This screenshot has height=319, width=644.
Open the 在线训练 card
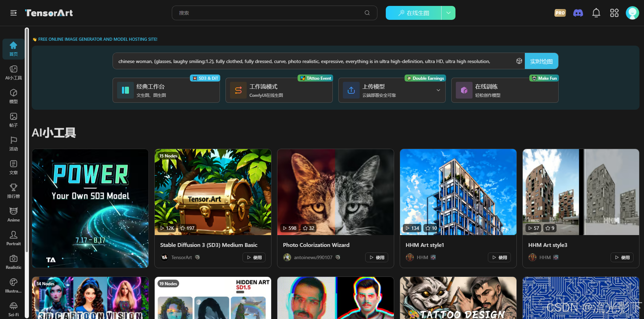(x=505, y=90)
